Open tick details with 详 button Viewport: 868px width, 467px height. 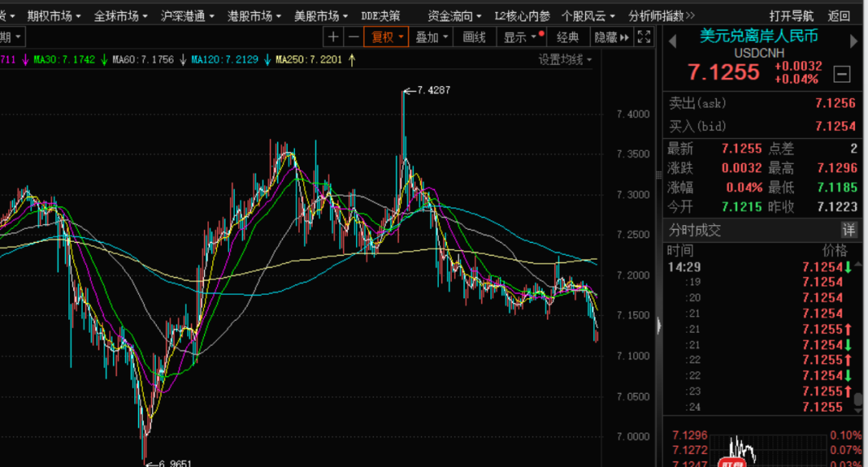pos(849,230)
